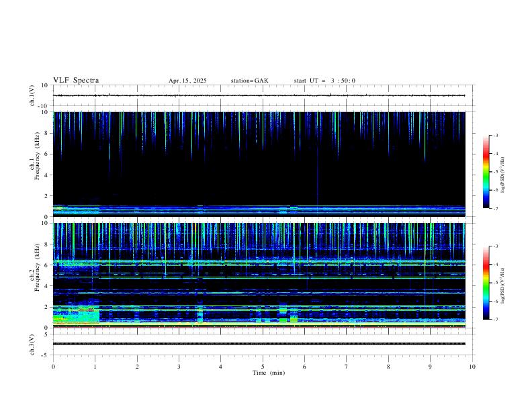The width and height of the screenshot is (532, 411).
Task: Click the horizontal band near 6.3 kHz in ch.2 spectrogram
Action: click(259, 261)
